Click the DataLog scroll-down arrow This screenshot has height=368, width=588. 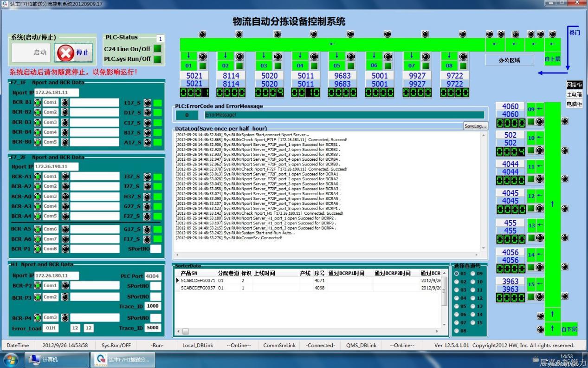pyautogui.click(x=484, y=248)
